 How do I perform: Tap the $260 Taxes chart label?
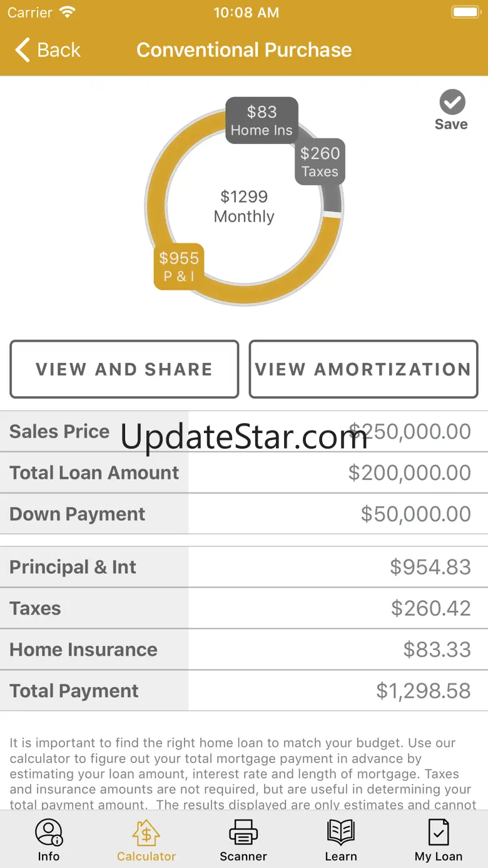[320, 161]
